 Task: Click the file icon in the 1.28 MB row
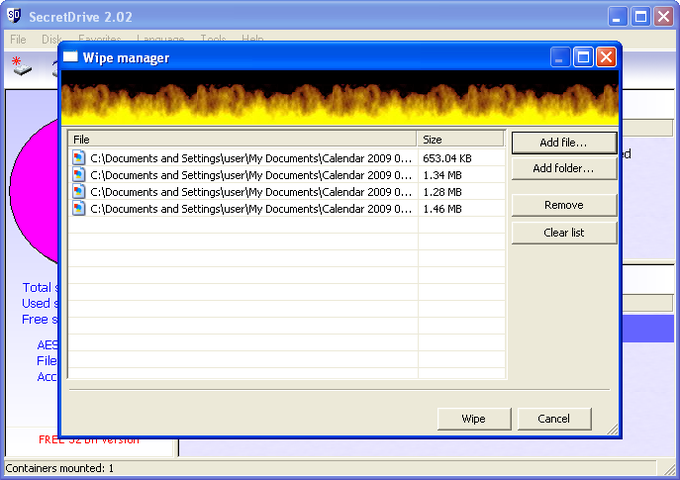[78, 191]
